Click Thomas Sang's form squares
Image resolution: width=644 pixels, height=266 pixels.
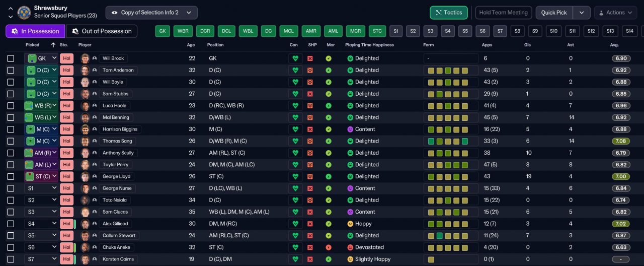click(451, 141)
